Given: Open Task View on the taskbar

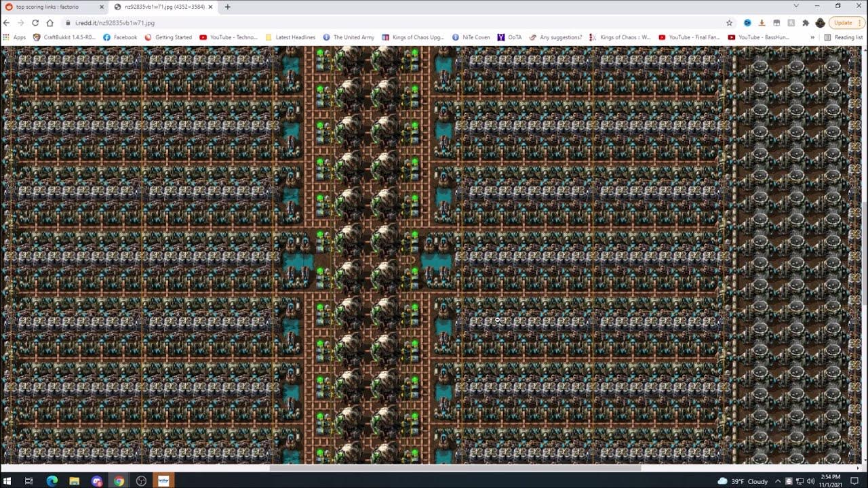Looking at the screenshot, I should tap(28, 481).
